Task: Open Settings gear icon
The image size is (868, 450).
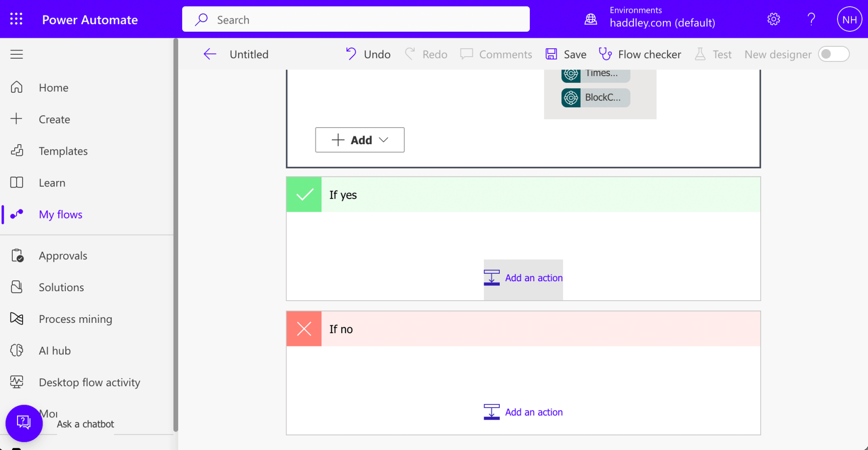Action: pos(773,19)
